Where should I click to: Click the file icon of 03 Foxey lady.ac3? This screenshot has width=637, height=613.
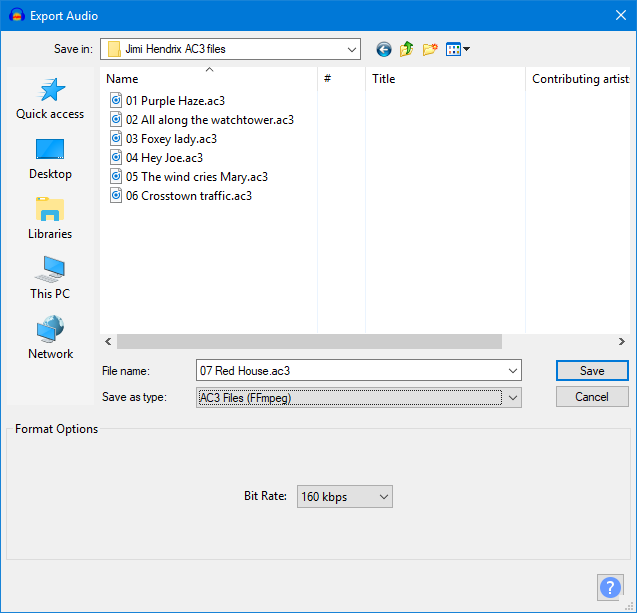(x=116, y=139)
